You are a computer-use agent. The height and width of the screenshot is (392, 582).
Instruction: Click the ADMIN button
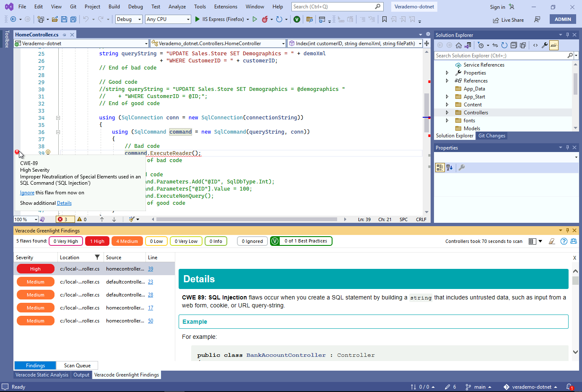(x=563, y=19)
